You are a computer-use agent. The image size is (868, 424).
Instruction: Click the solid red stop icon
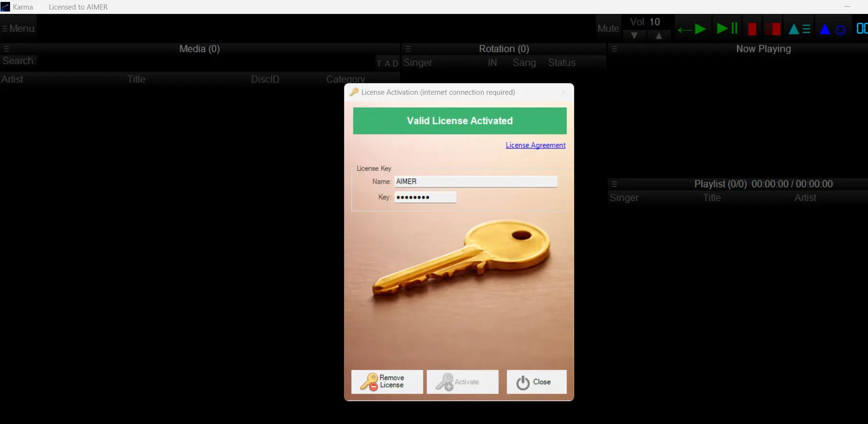[752, 29]
